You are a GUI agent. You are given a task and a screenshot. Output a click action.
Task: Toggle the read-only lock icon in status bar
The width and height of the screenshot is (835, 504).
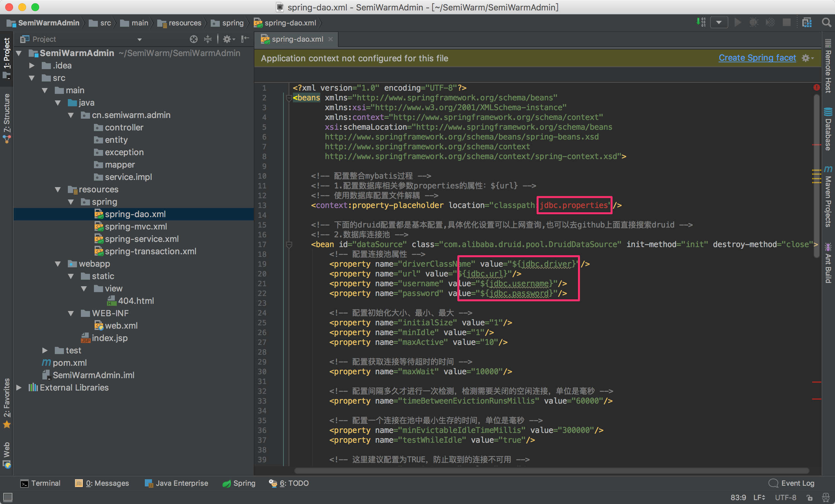click(809, 497)
